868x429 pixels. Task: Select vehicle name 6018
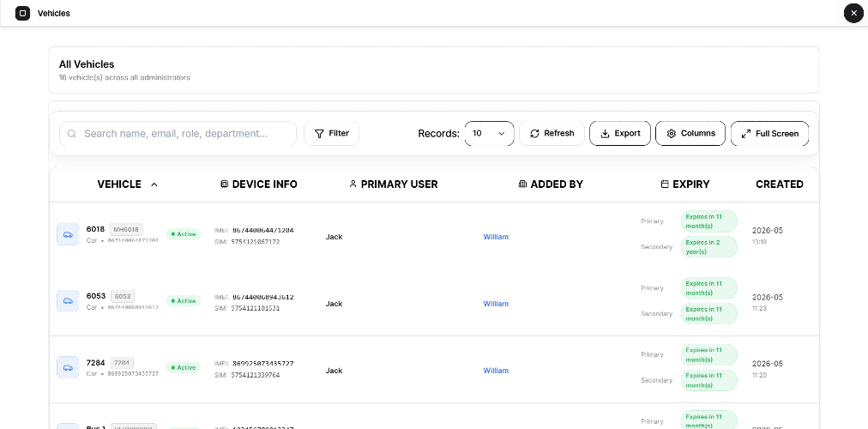click(x=95, y=229)
